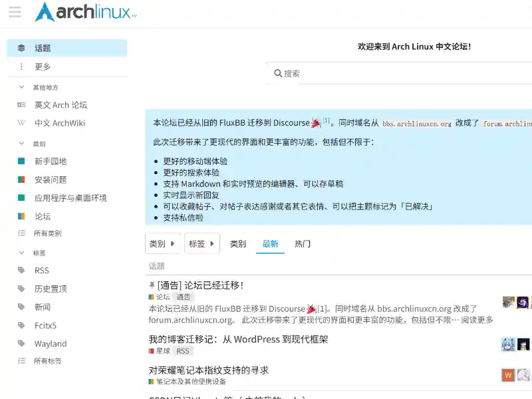Click the list icon beside 所有类别

point(21,233)
